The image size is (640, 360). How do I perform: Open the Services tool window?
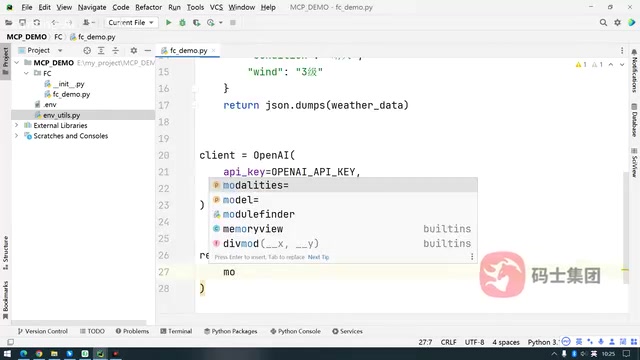click(x=347, y=331)
